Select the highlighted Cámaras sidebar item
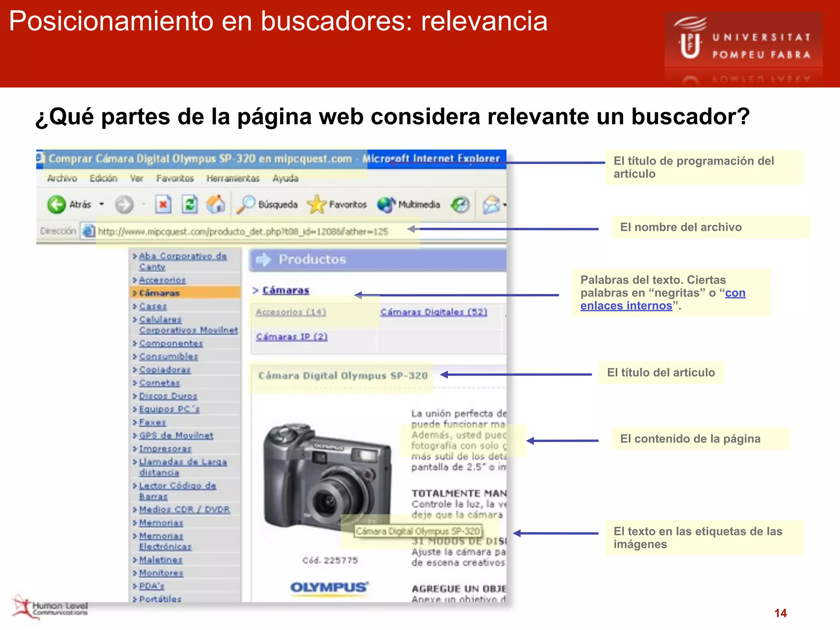Screen dimensions: 840x630 (x=186, y=293)
